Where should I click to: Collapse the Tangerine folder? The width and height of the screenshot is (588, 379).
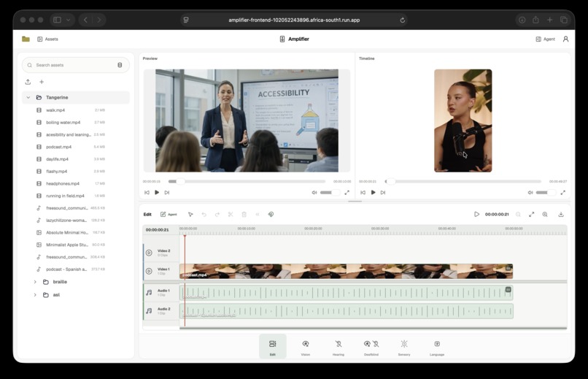(28, 98)
